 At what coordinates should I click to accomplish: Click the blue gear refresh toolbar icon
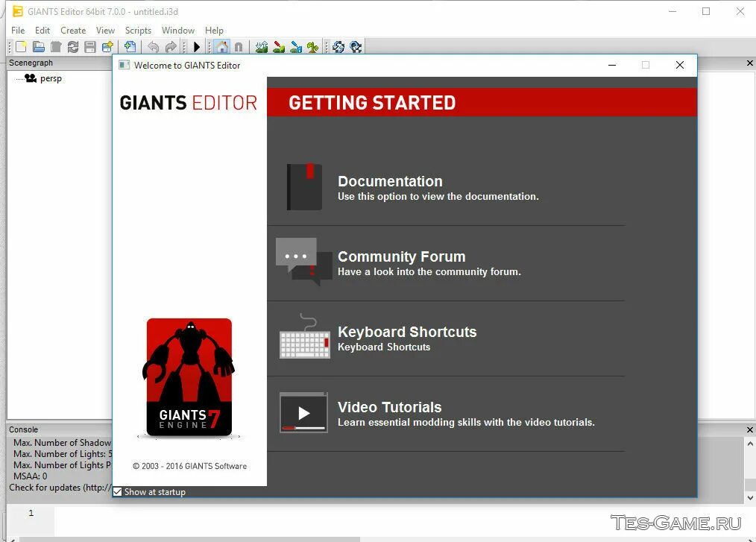[x=338, y=47]
